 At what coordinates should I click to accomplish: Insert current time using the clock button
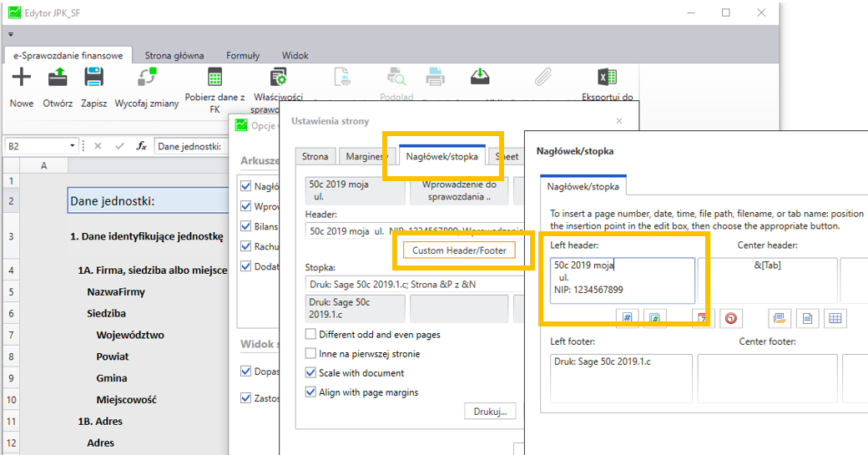click(x=731, y=318)
